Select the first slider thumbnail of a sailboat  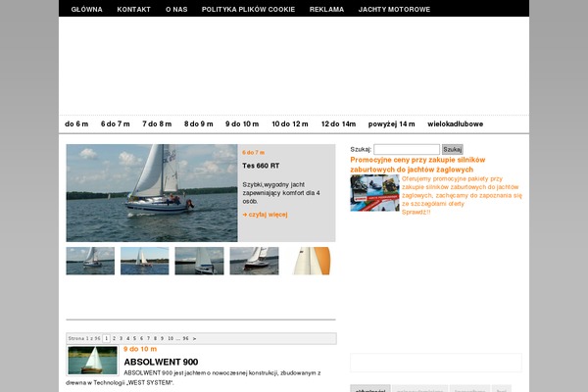[90, 261]
